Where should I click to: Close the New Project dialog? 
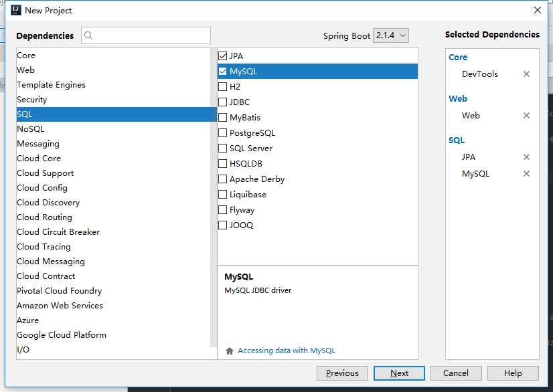point(537,10)
